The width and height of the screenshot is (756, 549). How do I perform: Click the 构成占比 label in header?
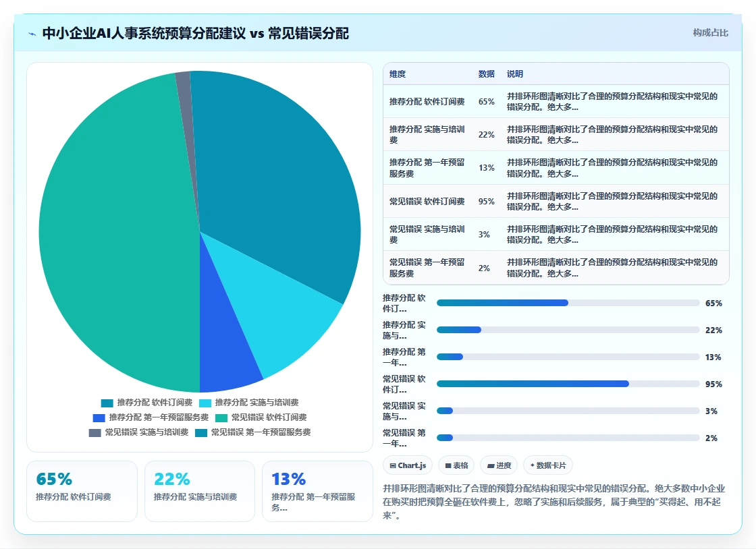(711, 33)
